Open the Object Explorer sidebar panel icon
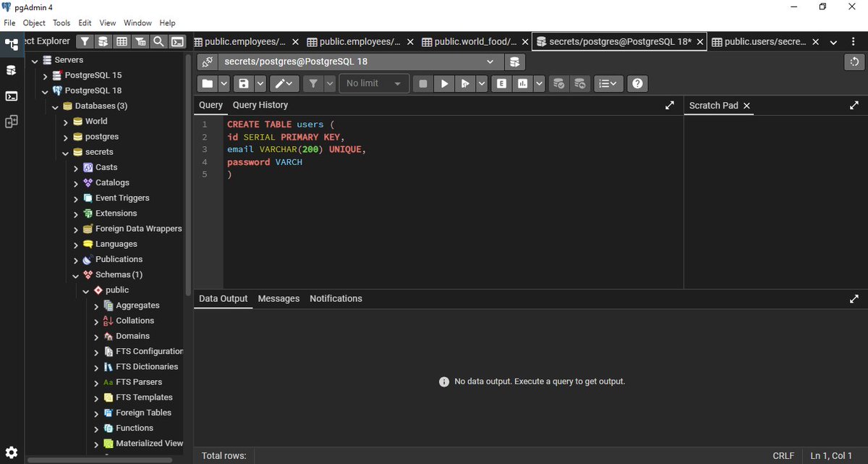The width and height of the screenshot is (868, 464). point(11,44)
